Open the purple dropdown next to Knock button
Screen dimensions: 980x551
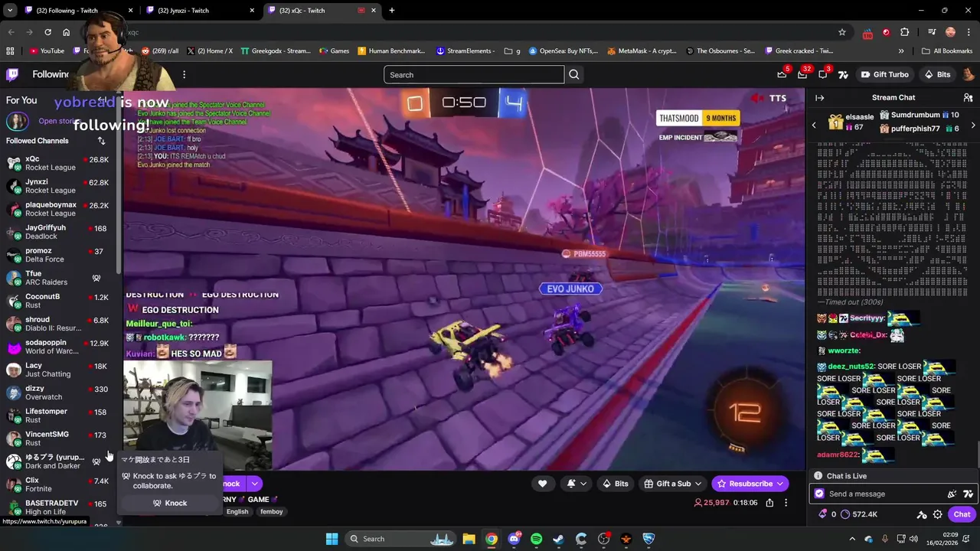tap(254, 484)
